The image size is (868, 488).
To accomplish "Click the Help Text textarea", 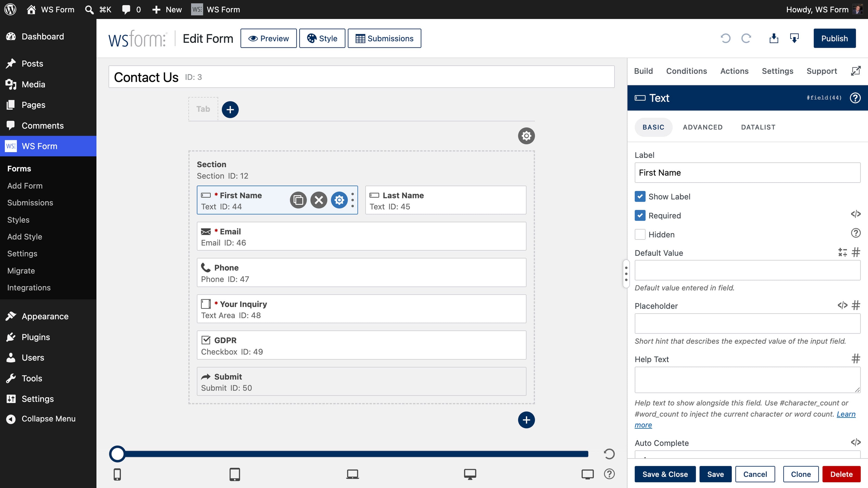I will (x=747, y=380).
